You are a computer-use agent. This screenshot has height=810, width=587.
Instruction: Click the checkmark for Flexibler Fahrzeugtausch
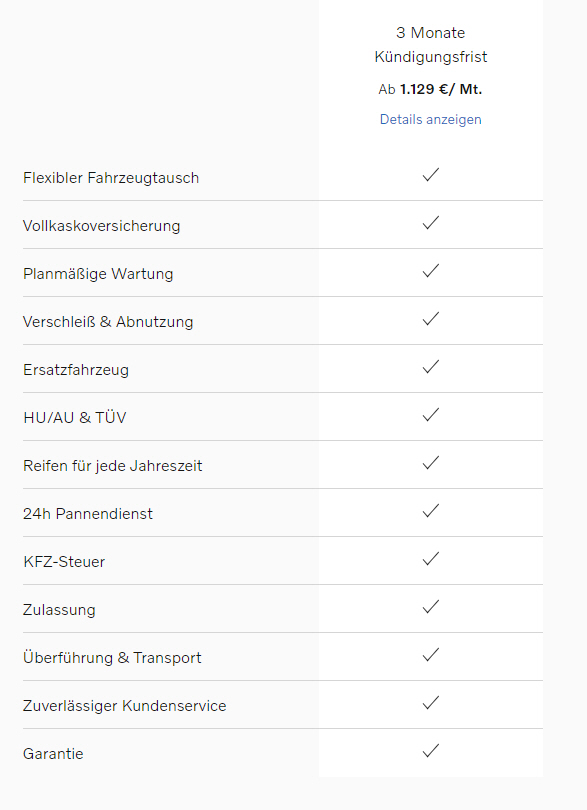[x=430, y=175]
